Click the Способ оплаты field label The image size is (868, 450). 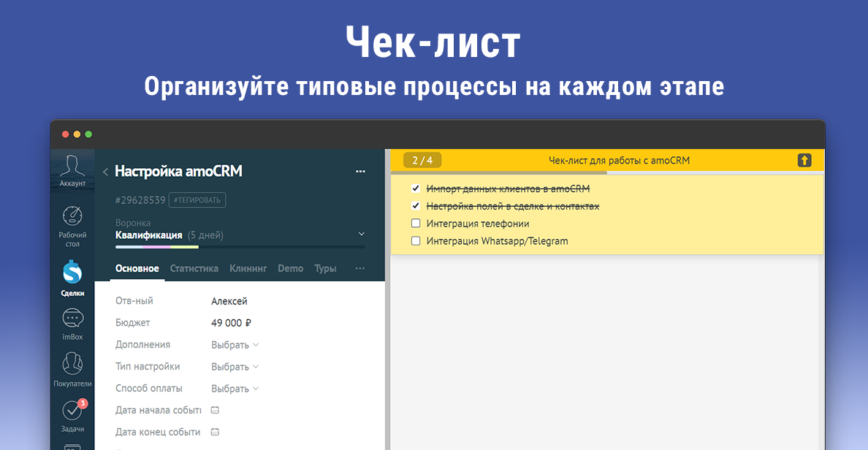coord(149,388)
